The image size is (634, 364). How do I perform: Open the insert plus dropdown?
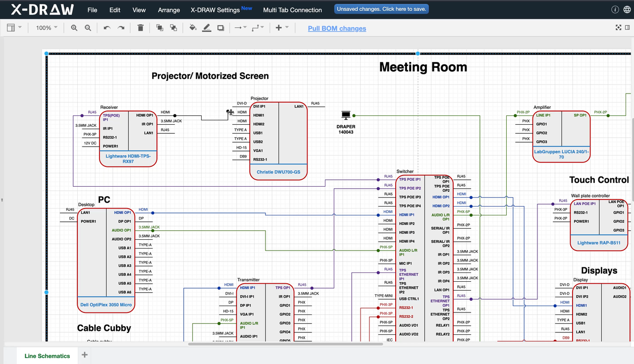[x=281, y=28]
